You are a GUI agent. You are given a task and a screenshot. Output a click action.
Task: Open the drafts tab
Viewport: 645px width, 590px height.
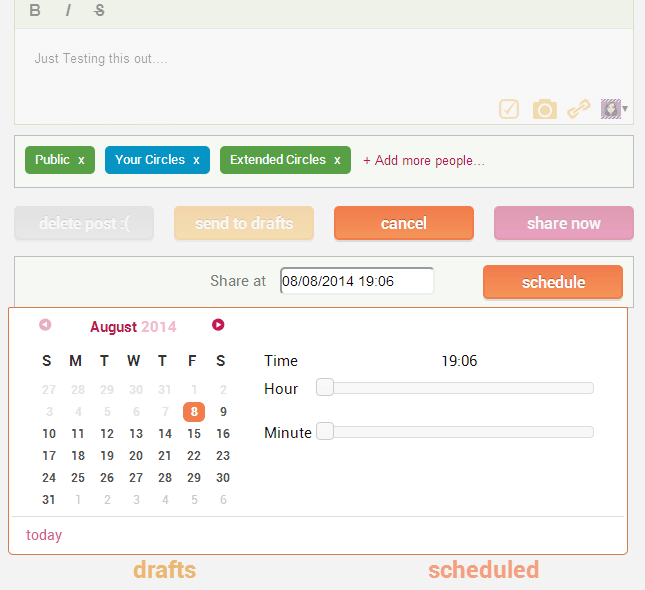tap(165, 570)
